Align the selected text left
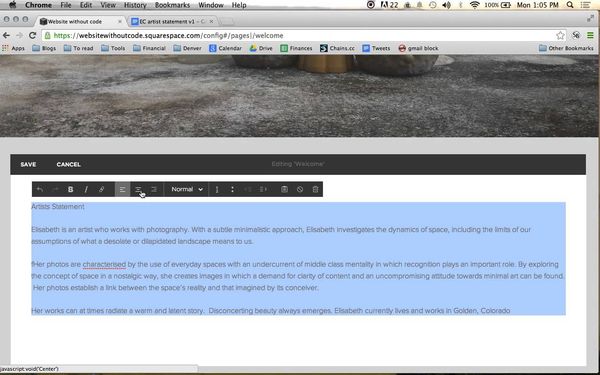This screenshot has height=375, width=600. point(122,189)
